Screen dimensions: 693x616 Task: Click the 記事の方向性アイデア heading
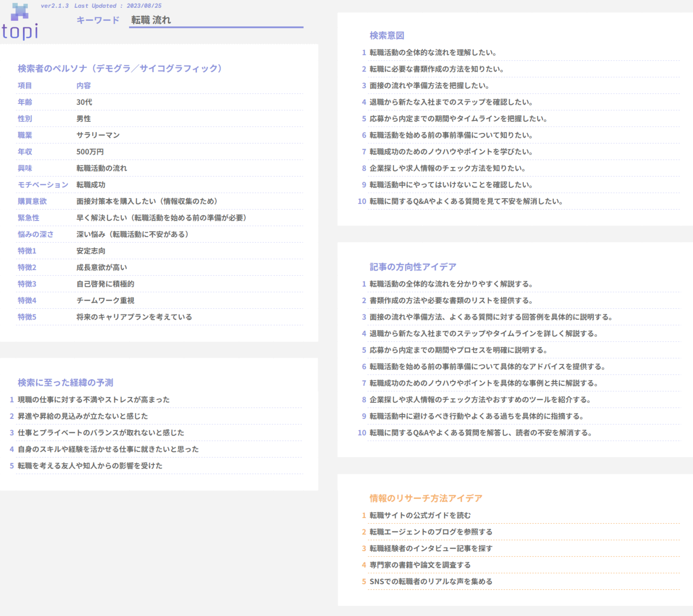pos(413,267)
